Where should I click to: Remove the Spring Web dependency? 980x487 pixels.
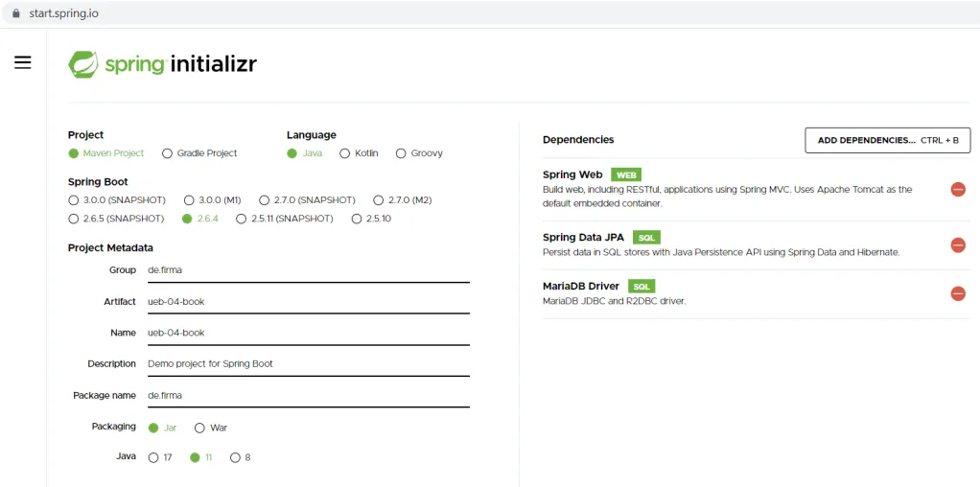coord(958,189)
